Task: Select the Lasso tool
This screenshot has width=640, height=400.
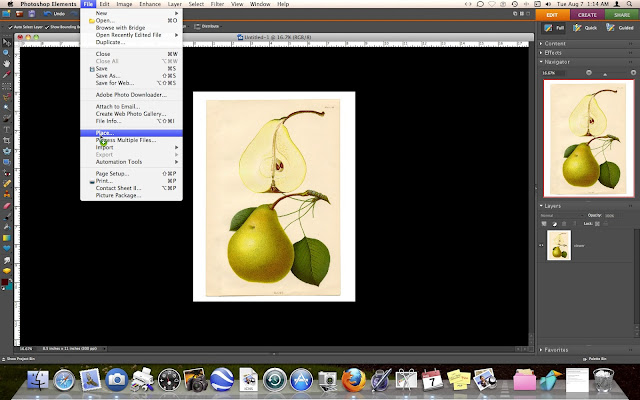Action: click(7, 97)
